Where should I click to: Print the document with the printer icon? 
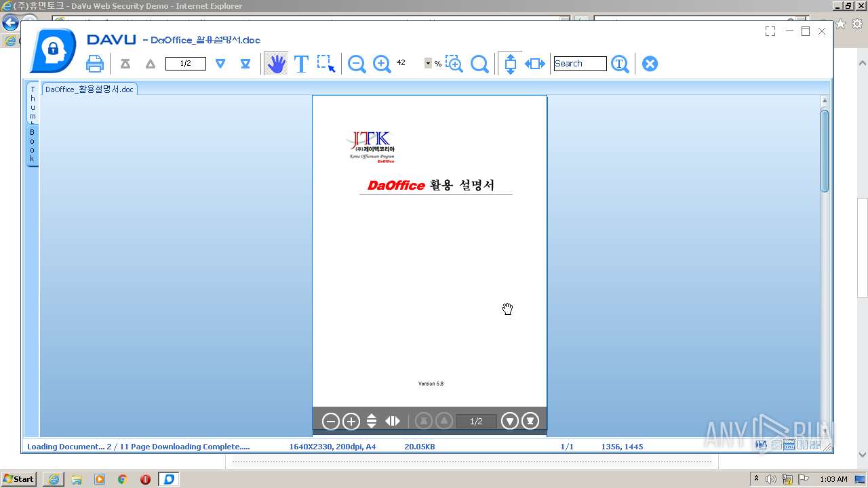click(95, 64)
